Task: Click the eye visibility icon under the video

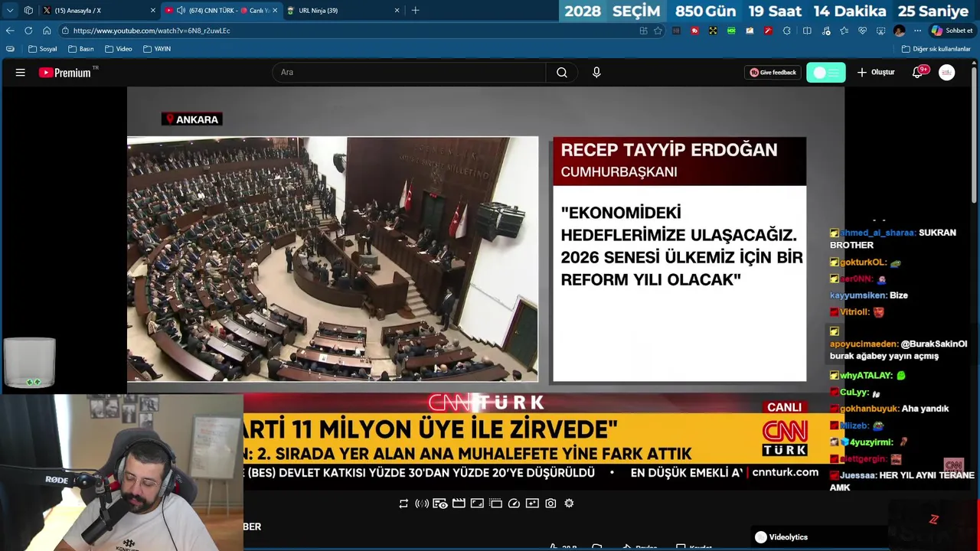Action: [440, 503]
